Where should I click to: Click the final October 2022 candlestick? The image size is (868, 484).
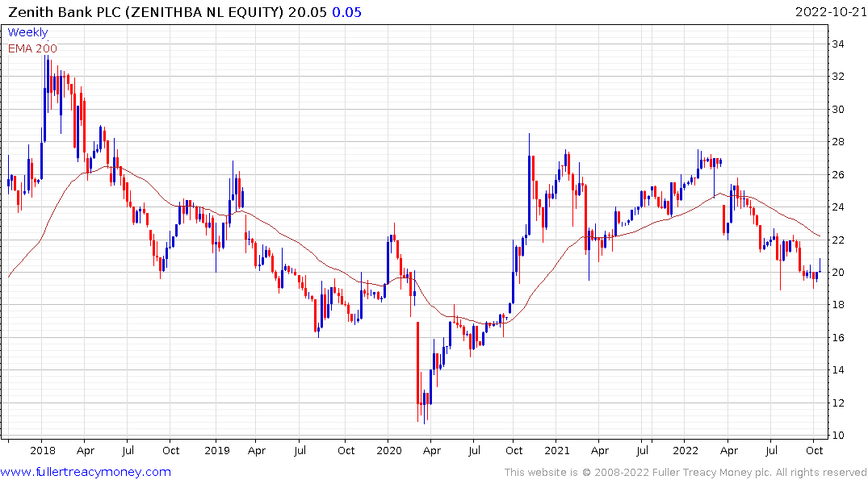pos(820,266)
